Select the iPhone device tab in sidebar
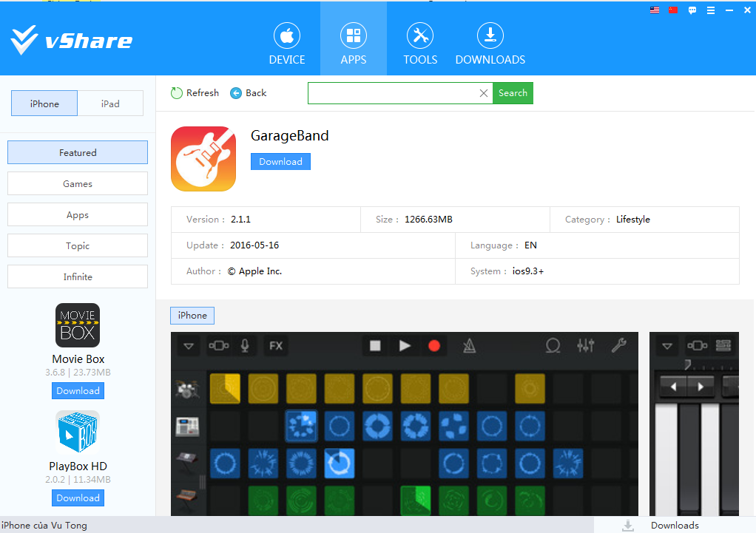 (x=44, y=104)
